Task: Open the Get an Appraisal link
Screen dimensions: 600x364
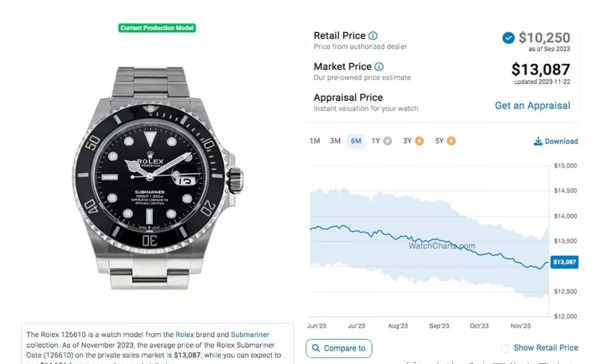Action: [532, 105]
